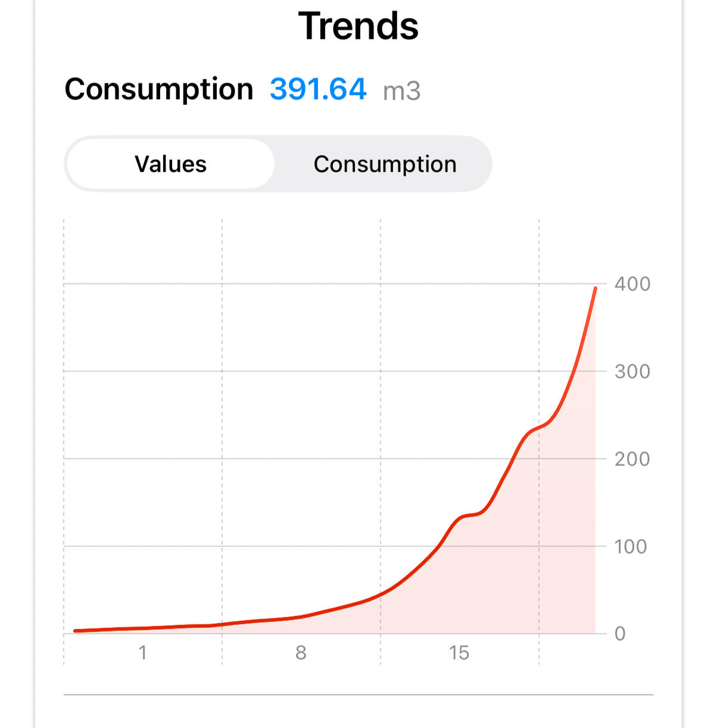Click the bold Consumption label beside the value
Image resolution: width=717 pixels, height=728 pixels.
(x=159, y=90)
